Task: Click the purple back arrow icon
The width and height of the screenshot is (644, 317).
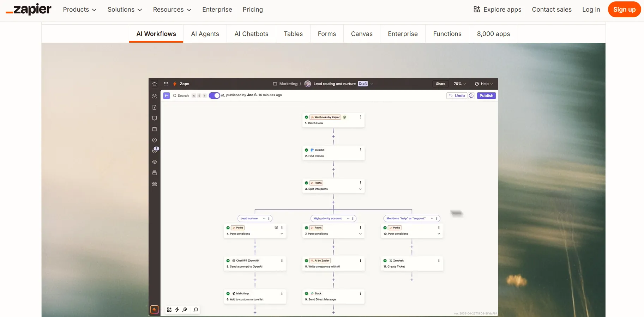Action: pyautogui.click(x=167, y=96)
